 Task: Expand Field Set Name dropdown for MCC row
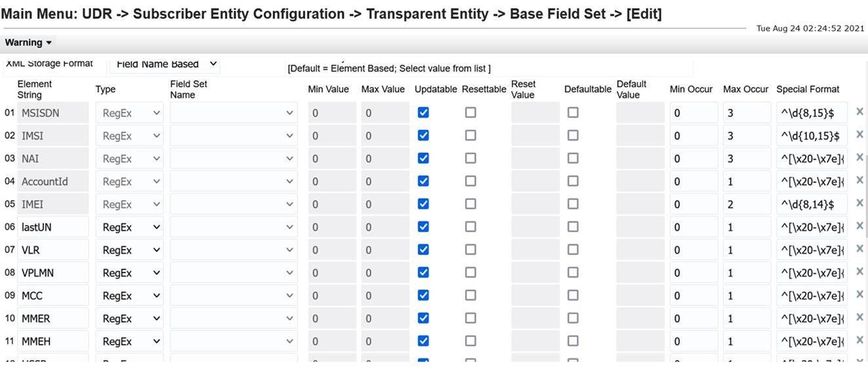pyautogui.click(x=233, y=295)
